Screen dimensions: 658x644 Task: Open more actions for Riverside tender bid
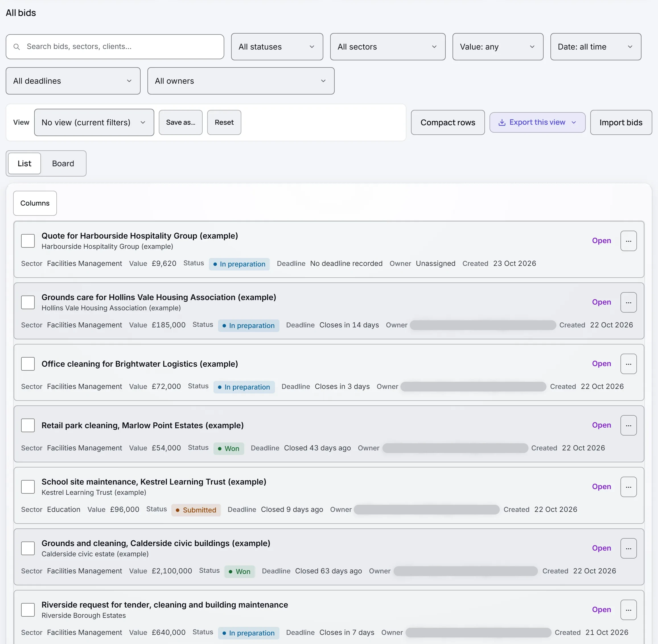(628, 610)
